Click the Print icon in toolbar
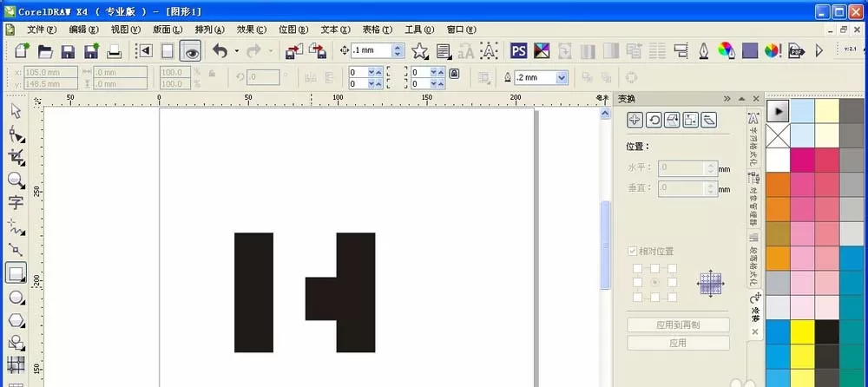The height and width of the screenshot is (387, 868). click(x=114, y=51)
